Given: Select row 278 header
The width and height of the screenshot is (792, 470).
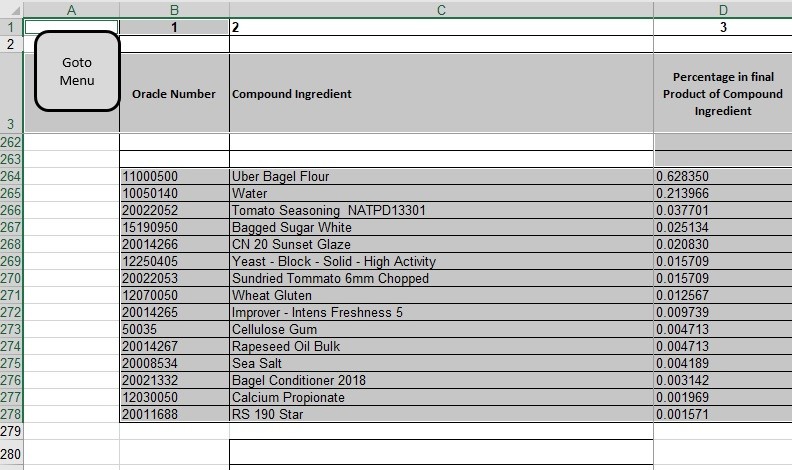Looking at the screenshot, I should coord(11,414).
